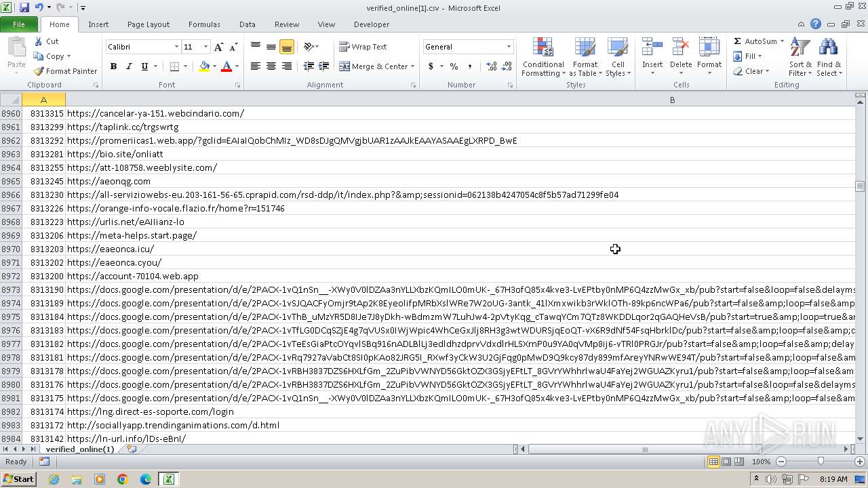Open Cell Styles gallery

point(618,57)
